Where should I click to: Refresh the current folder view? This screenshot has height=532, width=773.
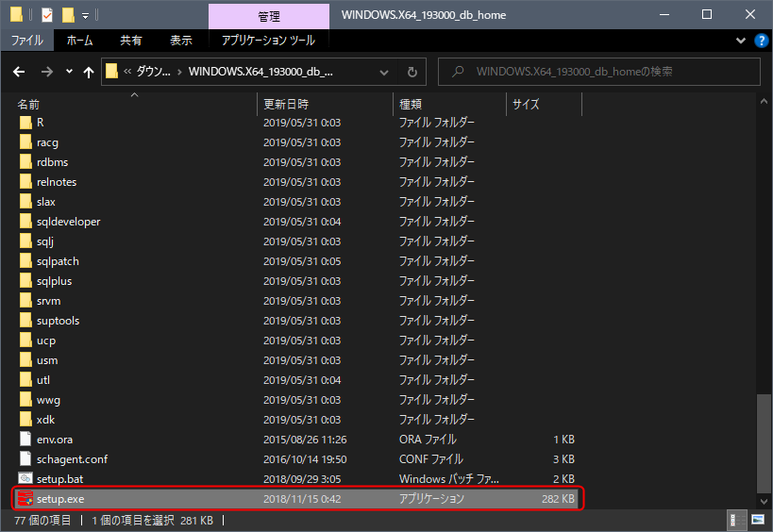pos(412,72)
